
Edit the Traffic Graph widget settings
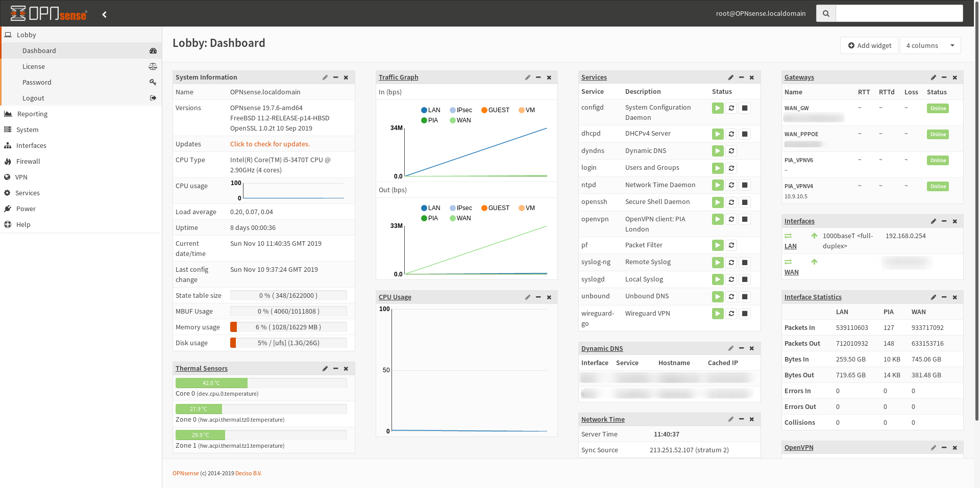(x=528, y=78)
